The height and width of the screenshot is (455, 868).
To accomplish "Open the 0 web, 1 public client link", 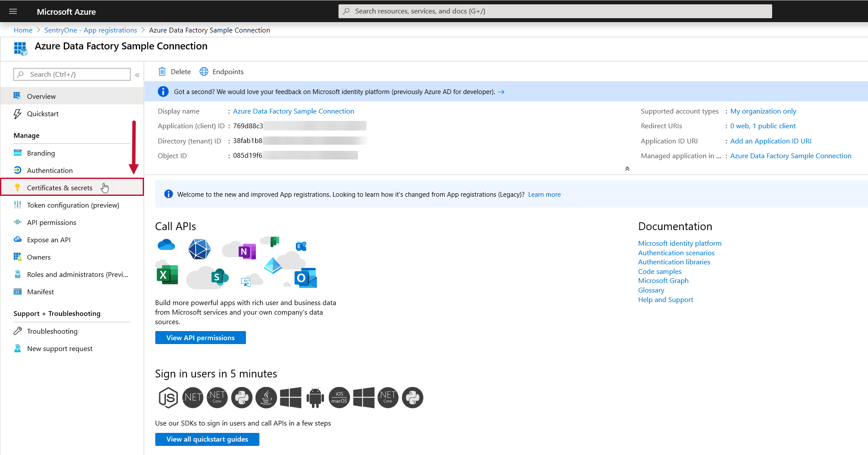I will pos(763,126).
